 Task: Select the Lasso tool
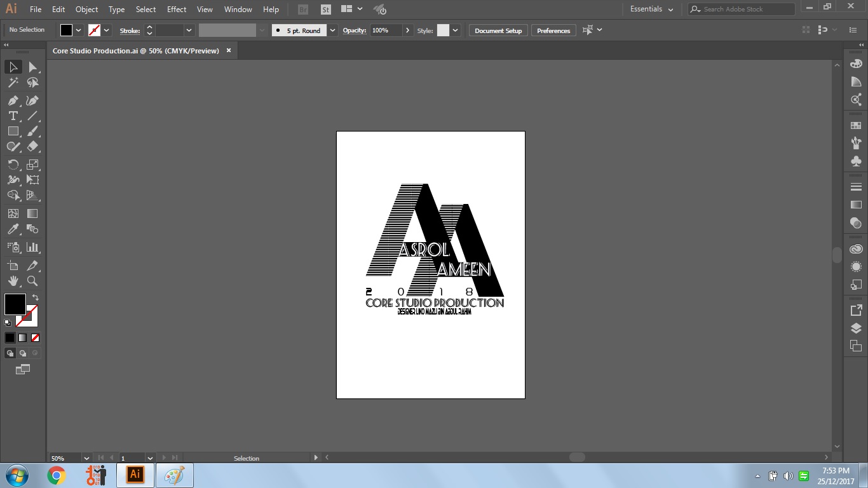pyautogui.click(x=32, y=83)
